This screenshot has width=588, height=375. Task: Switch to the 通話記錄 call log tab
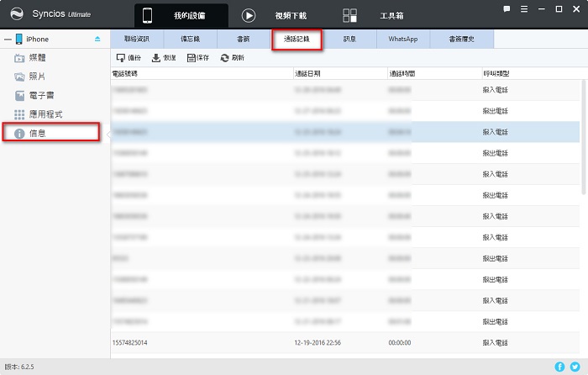[x=297, y=39]
